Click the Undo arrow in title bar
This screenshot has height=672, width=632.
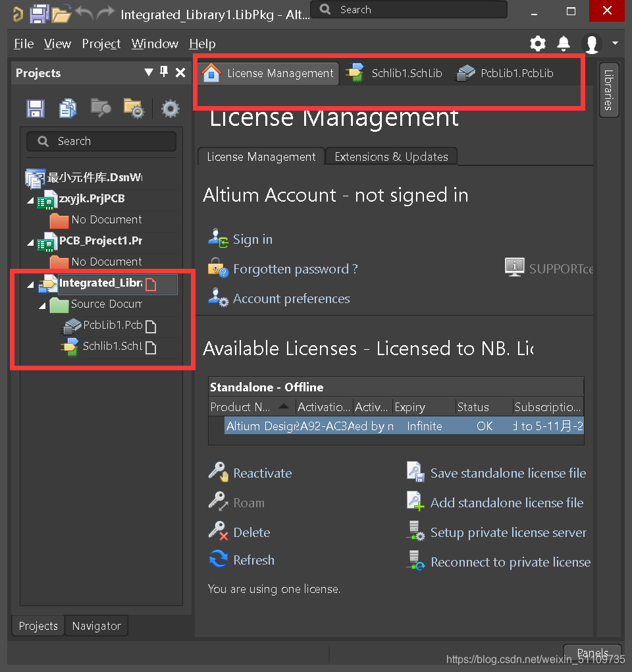pyautogui.click(x=84, y=13)
